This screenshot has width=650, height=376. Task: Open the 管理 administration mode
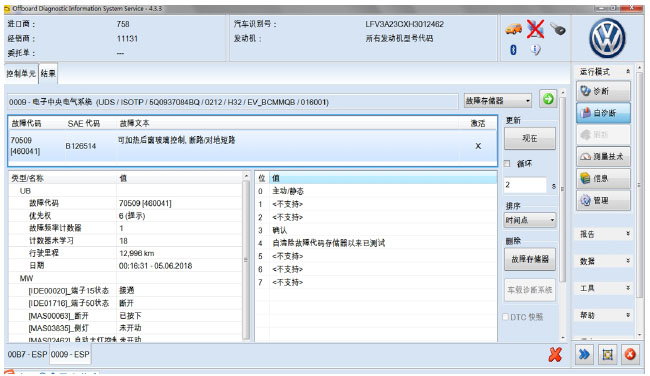coord(603,200)
